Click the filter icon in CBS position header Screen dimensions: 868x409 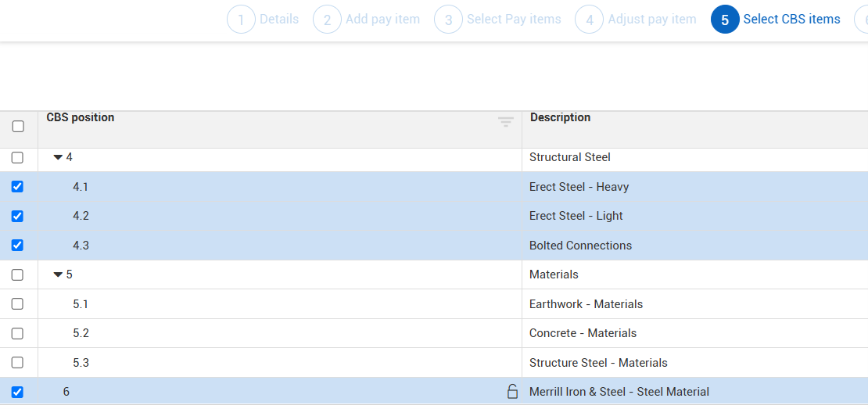point(506,121)
